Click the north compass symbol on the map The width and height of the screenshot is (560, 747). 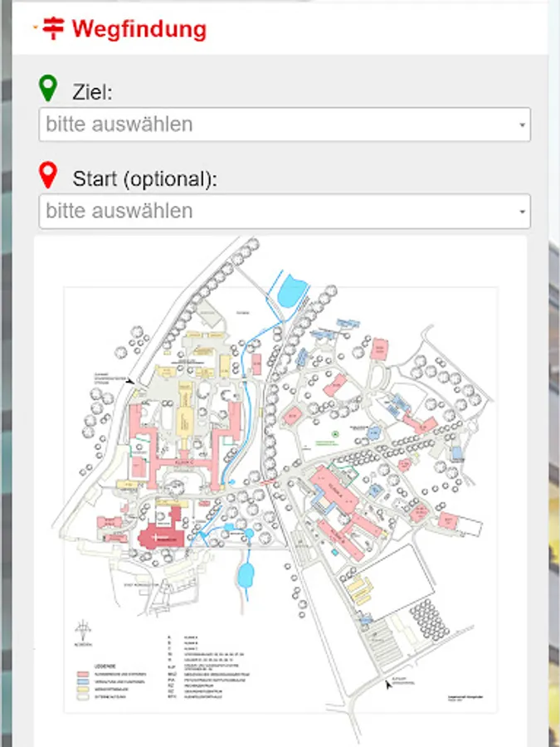click(x=83, y=633)
